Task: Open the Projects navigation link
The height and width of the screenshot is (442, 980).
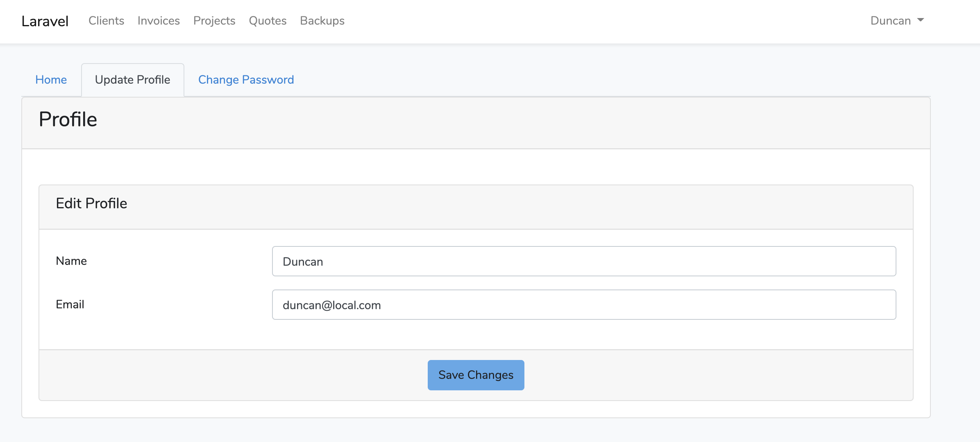Action: coord(214,21)
